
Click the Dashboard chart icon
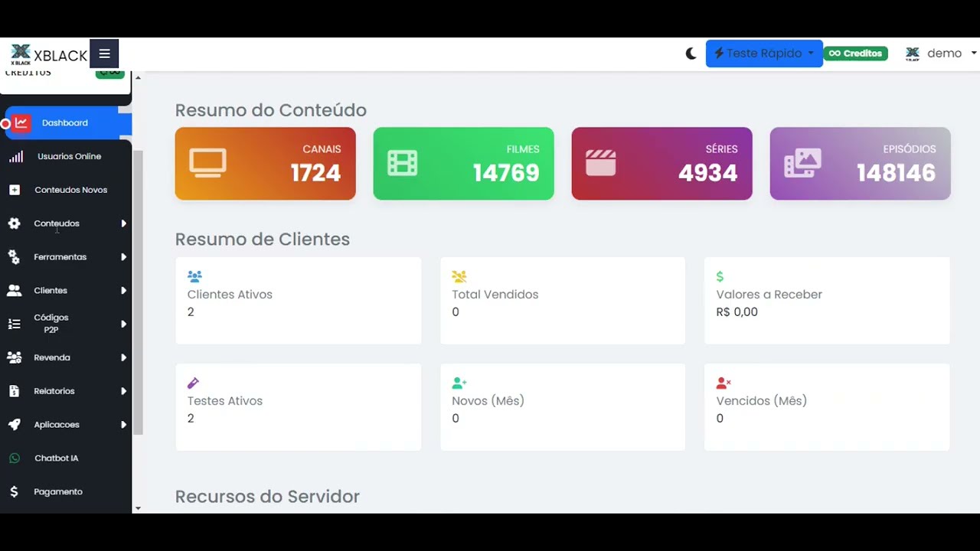tap(21, 122)
